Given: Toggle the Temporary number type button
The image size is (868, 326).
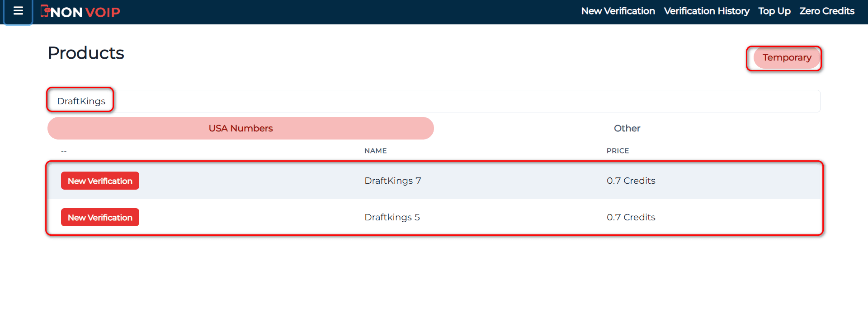Looking at the screenshot, I should [787, 58].
